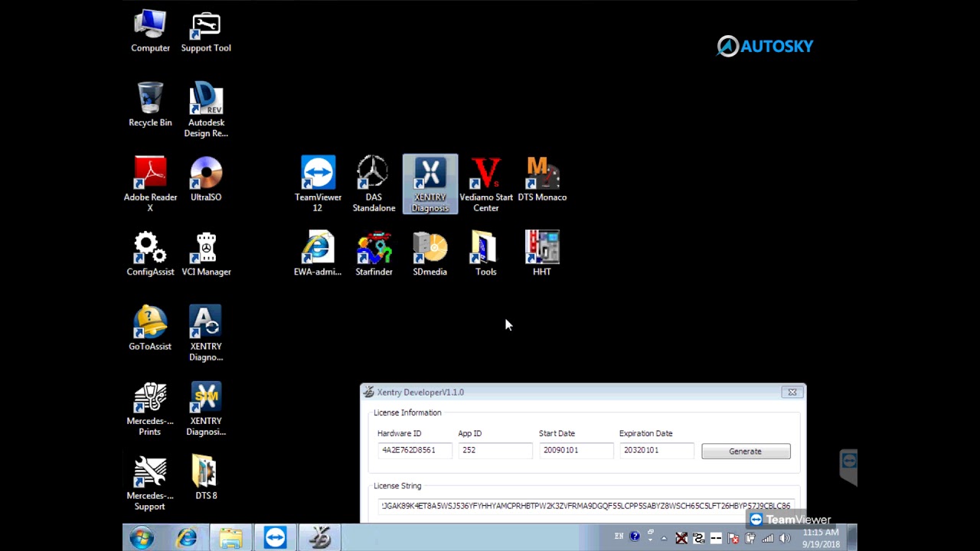980x551 pixels.
Task: Select the highlighted XENTRY Diagnosis icon
Action: click(430, 184)
